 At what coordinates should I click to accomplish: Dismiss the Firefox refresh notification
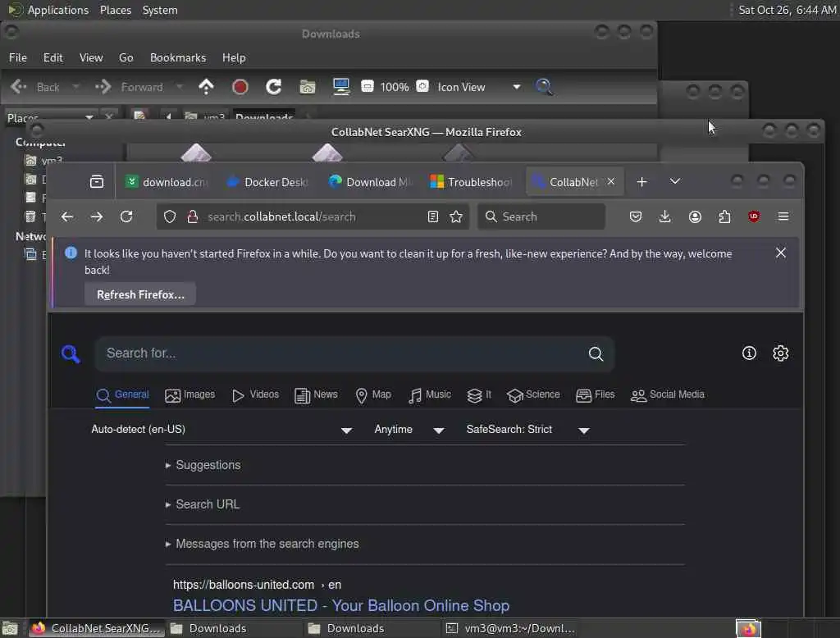click(x=781, y=253)
